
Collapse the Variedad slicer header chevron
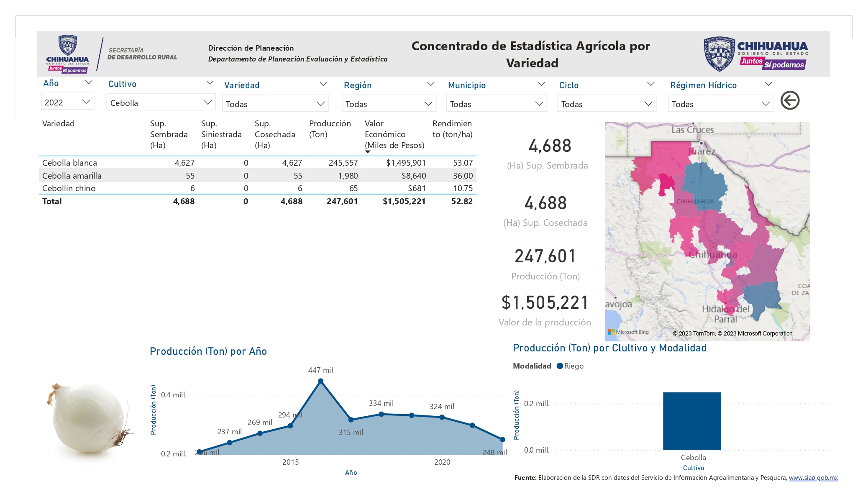323,84
